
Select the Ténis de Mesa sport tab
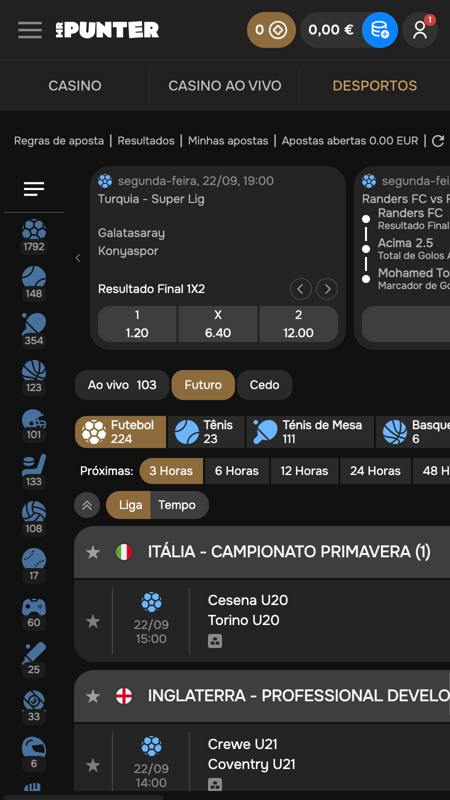310,432
